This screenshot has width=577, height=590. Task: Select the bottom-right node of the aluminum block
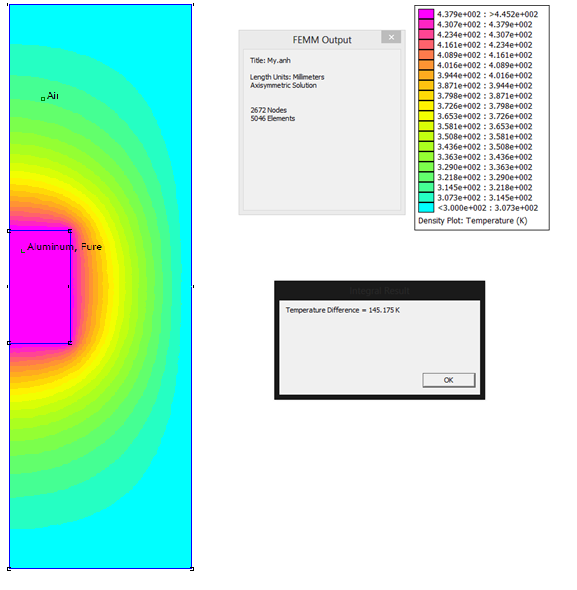click(70, 343)
